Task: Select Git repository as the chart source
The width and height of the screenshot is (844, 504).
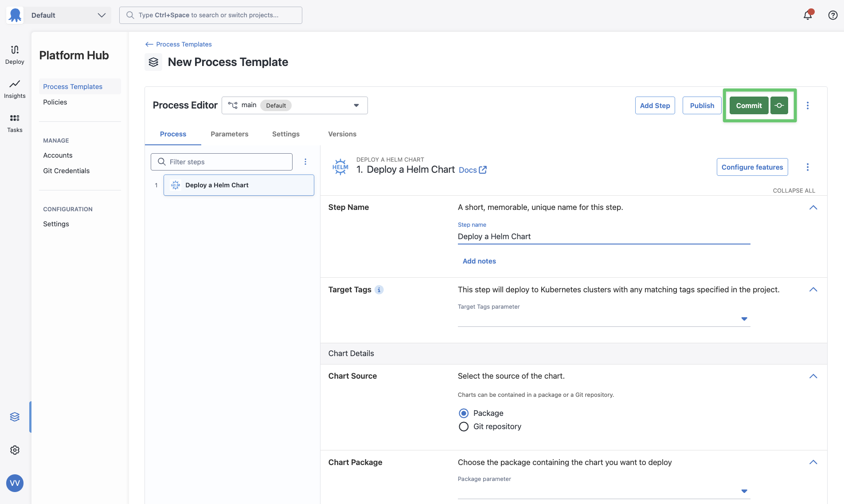Action: (x=464, y=426)
